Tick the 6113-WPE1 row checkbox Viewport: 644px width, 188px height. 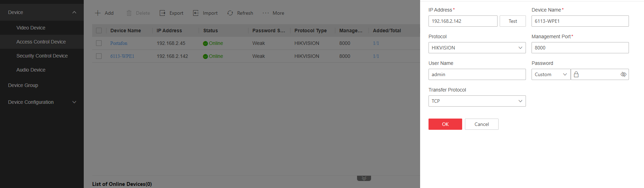coord(99,56)
